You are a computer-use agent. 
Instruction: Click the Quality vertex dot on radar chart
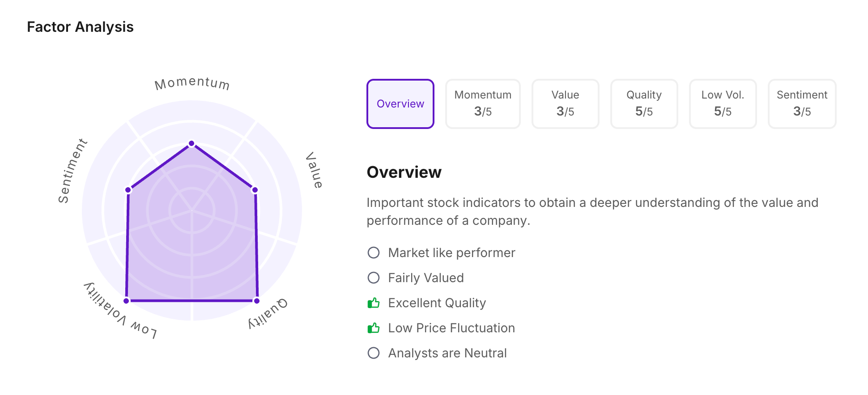pyautogui.click(x=256, y=301)
